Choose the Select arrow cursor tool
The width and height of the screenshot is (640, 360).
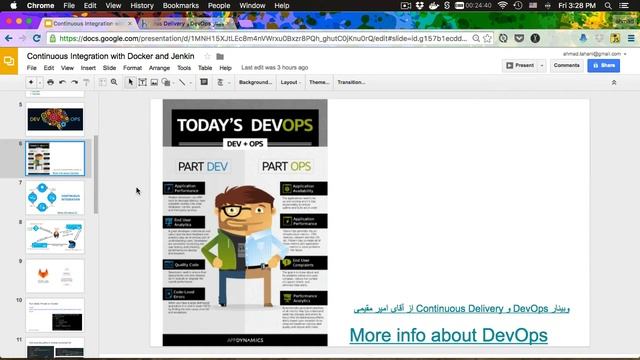coord(131,82)
